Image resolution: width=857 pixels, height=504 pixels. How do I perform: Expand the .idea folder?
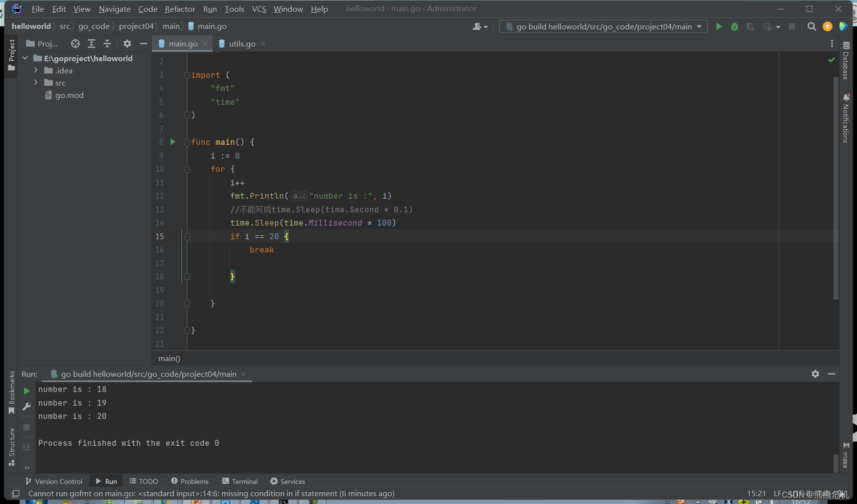[x=36, y=70]
